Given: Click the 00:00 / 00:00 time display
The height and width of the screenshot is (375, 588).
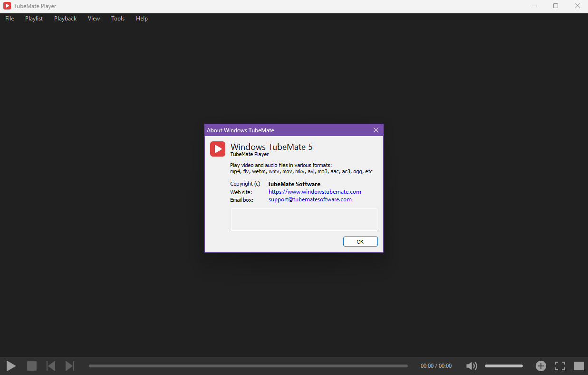Looking at the screenshot, I should pyautogui.click(x=436, y=366).
